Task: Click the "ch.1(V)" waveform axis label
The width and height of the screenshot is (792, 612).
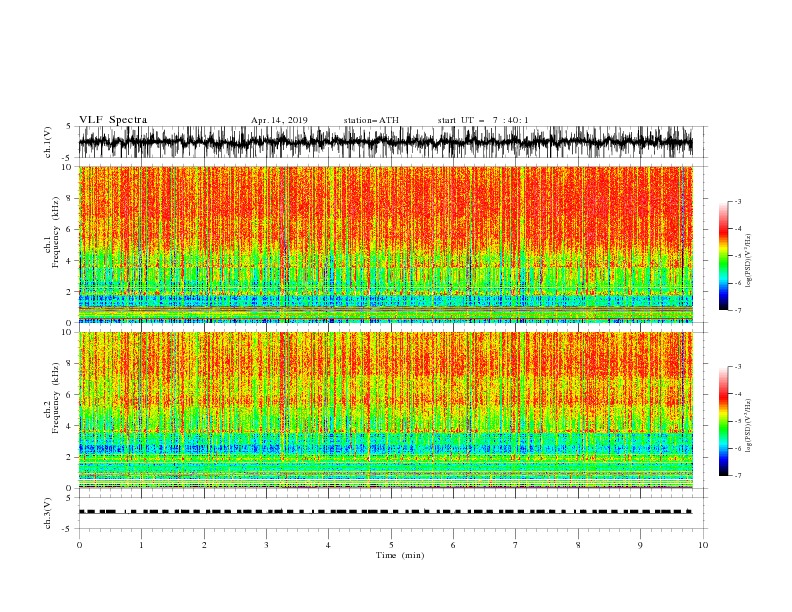Action: (48, 142)
